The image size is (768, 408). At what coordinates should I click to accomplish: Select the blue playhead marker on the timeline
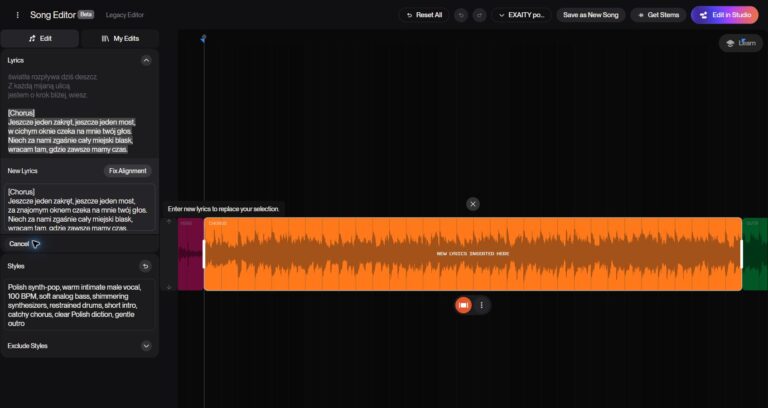coord(203,38)
